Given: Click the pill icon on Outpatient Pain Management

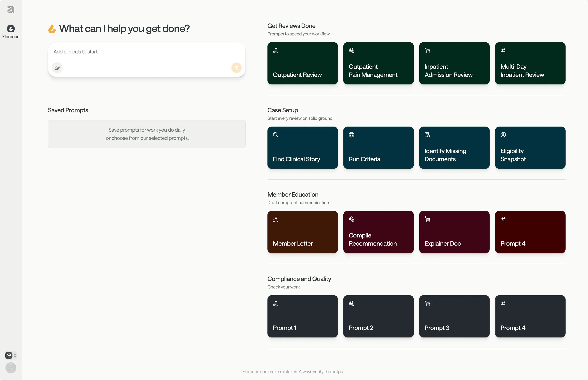Looking at the screenshot, I should point(351,51).
